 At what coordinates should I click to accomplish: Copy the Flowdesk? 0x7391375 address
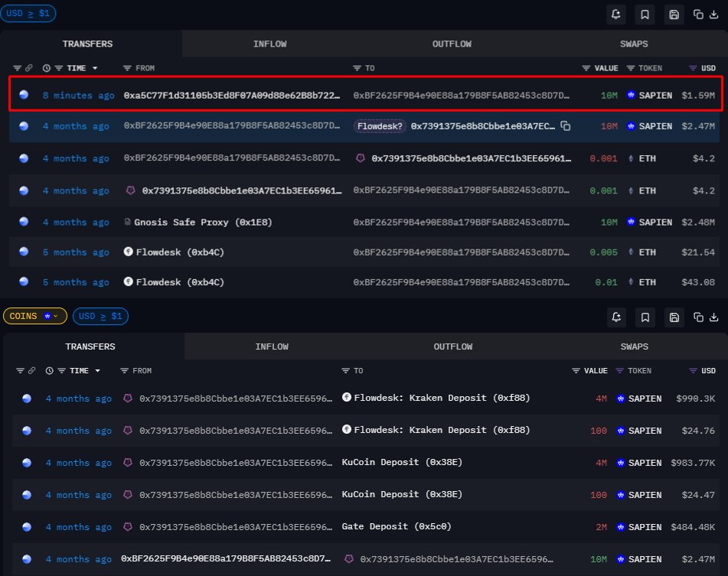(x=566, y=126)
